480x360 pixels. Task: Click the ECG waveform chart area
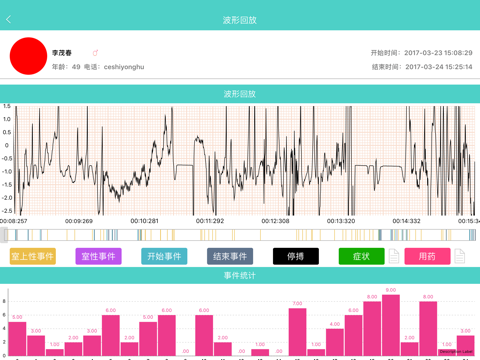pyautogui.click(x=245, y=161)
